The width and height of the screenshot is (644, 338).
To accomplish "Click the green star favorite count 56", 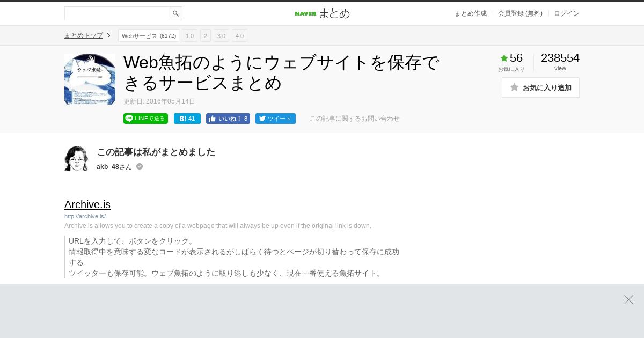I will pyautogui.click(x=511, y=58).
